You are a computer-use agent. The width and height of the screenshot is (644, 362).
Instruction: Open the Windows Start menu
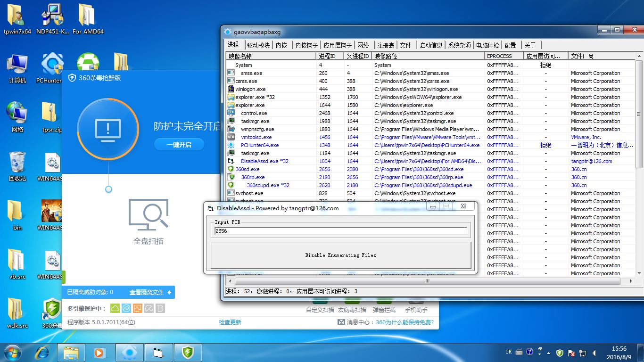click(12, 352)
